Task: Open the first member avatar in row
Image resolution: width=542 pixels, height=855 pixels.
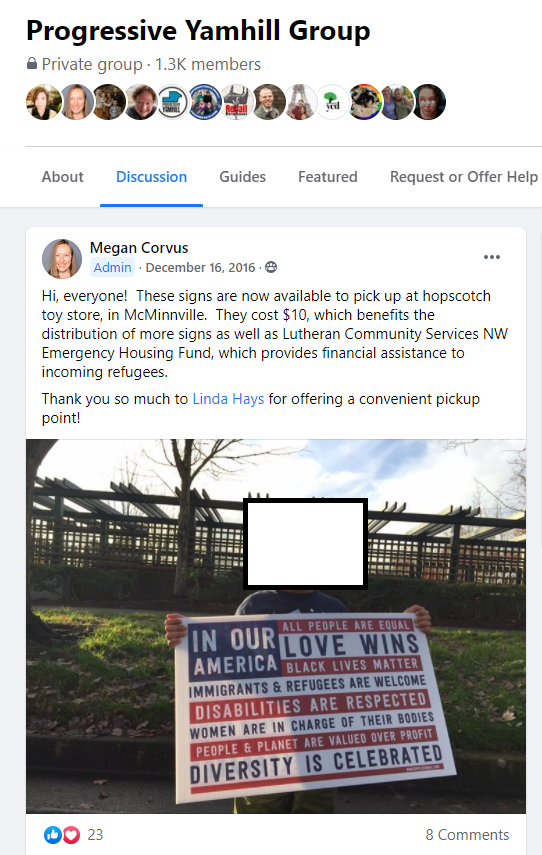Action: pos(44,102)
